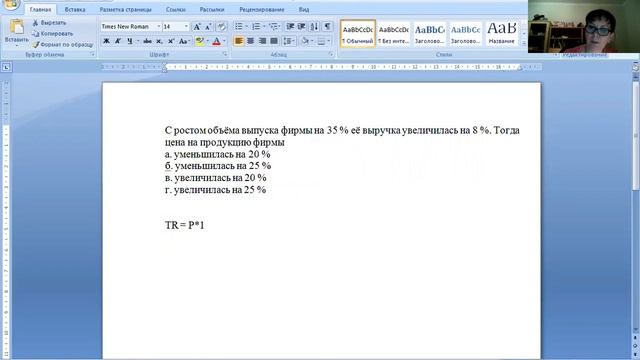Viewport: 640px width, 360px height.
Task: Apply the Название title style
Action: tap(502, 34)
